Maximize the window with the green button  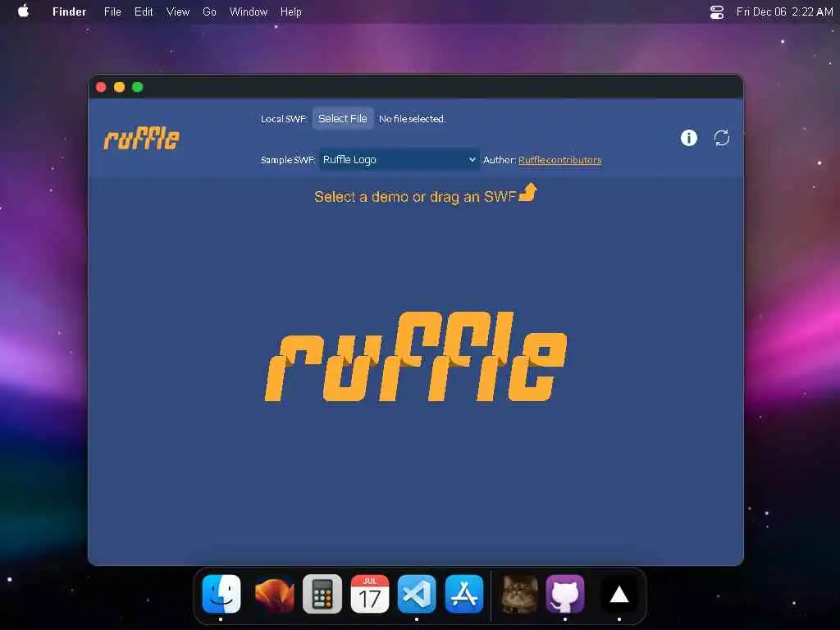[138, 87]
